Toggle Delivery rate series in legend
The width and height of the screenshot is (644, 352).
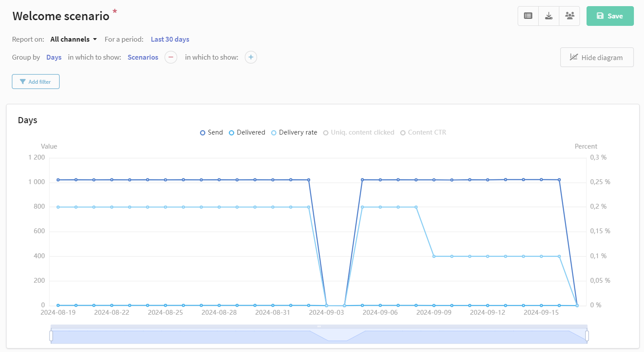tap(294, 132)
